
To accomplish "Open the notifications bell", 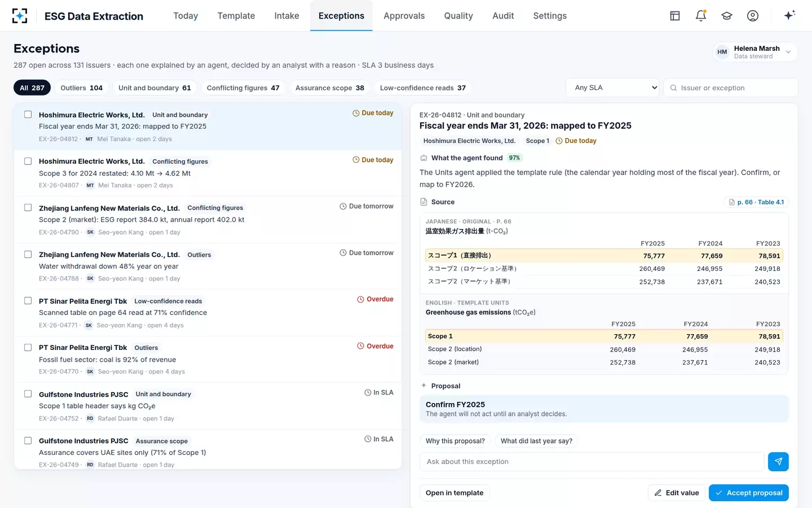I will pos(701,16).
